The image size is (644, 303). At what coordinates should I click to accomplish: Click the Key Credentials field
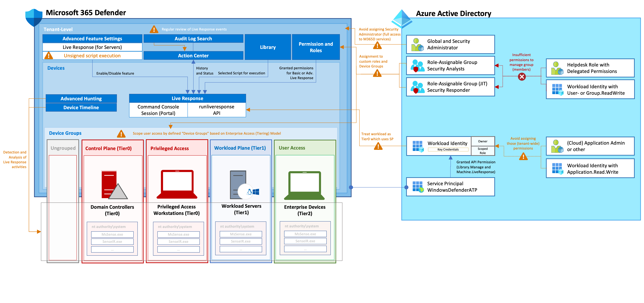[448, 149]
